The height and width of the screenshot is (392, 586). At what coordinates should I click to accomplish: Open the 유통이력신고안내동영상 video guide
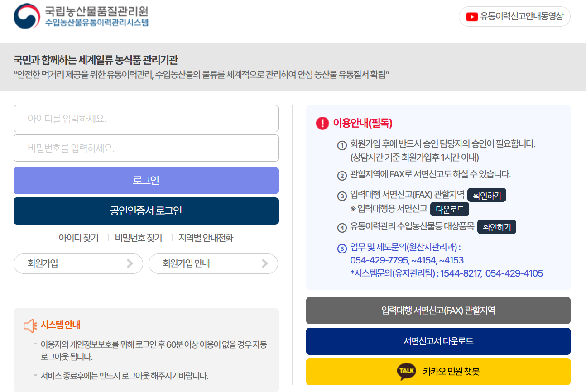click(x=514, y=17)
